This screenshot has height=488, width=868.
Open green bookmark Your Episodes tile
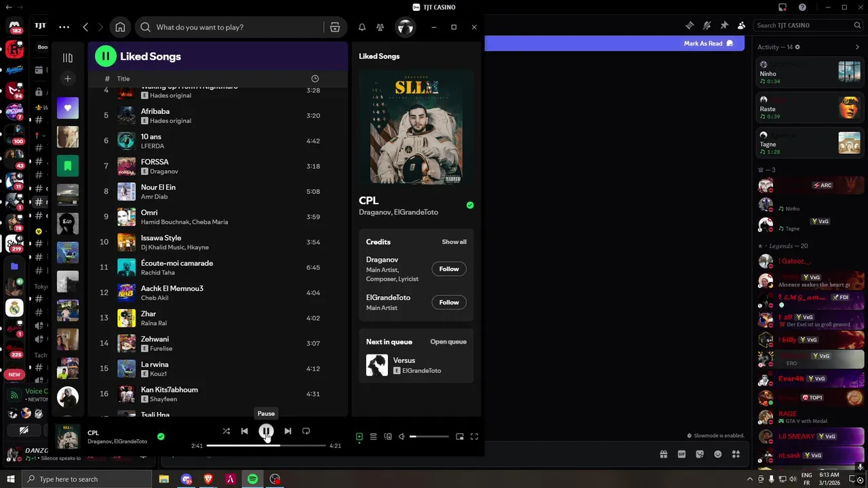click(68, 165)
